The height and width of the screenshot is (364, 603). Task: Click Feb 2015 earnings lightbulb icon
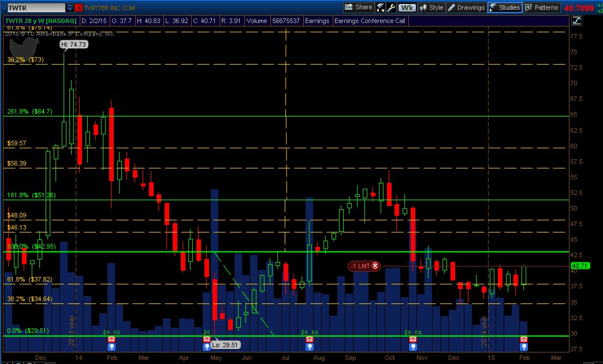click(523, 347)
